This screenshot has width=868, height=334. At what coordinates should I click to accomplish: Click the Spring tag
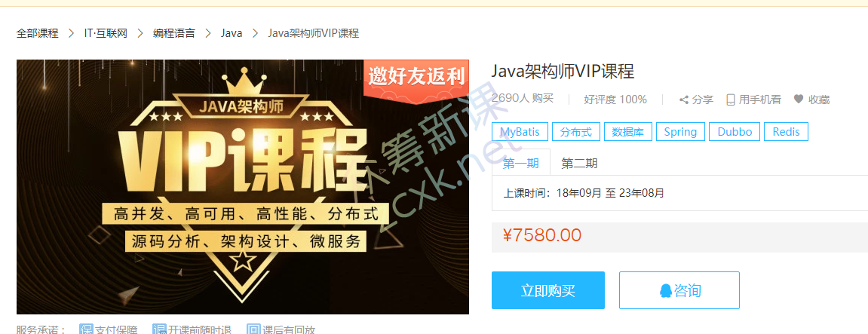(x=680, y=132)
